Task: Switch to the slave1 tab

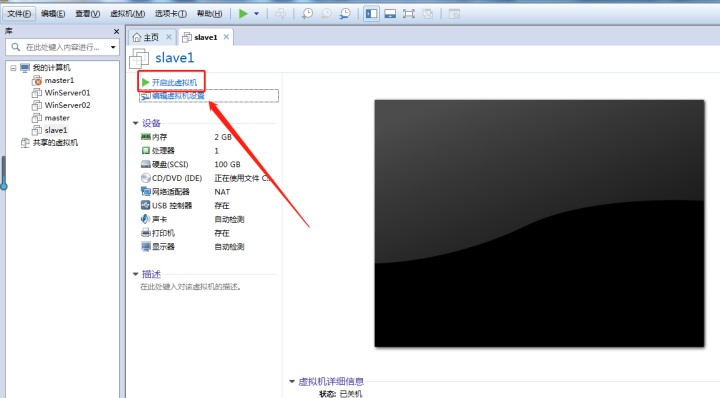Action: pos(205,37)
